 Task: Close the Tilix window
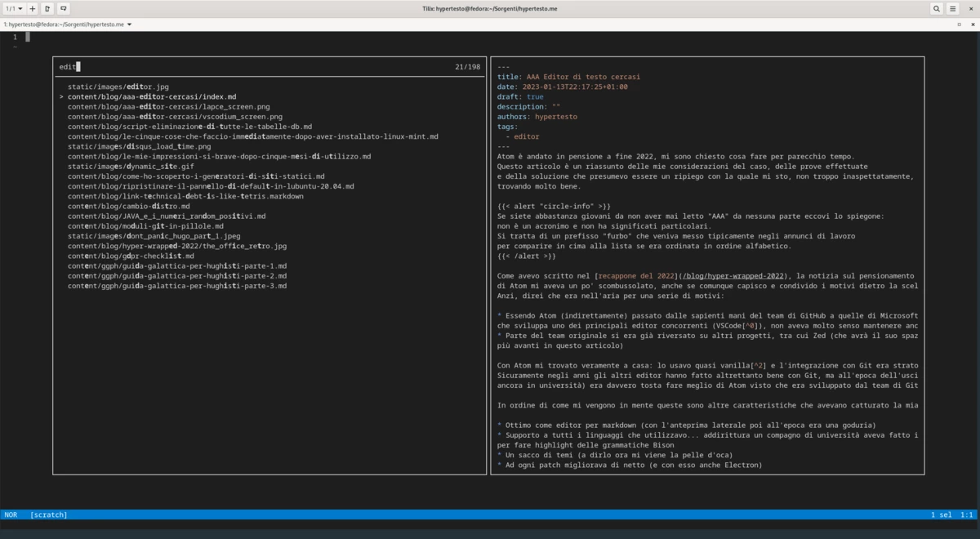970,8
